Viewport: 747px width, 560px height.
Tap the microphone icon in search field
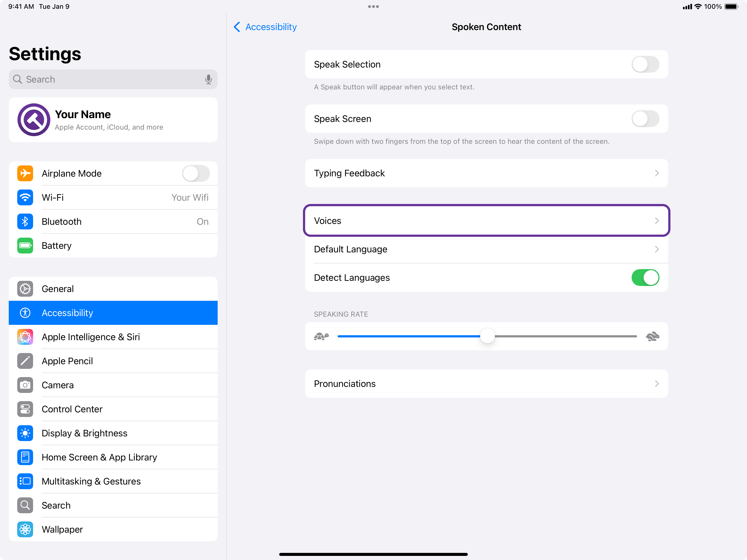pyautogui.click(x=208, y=79)
